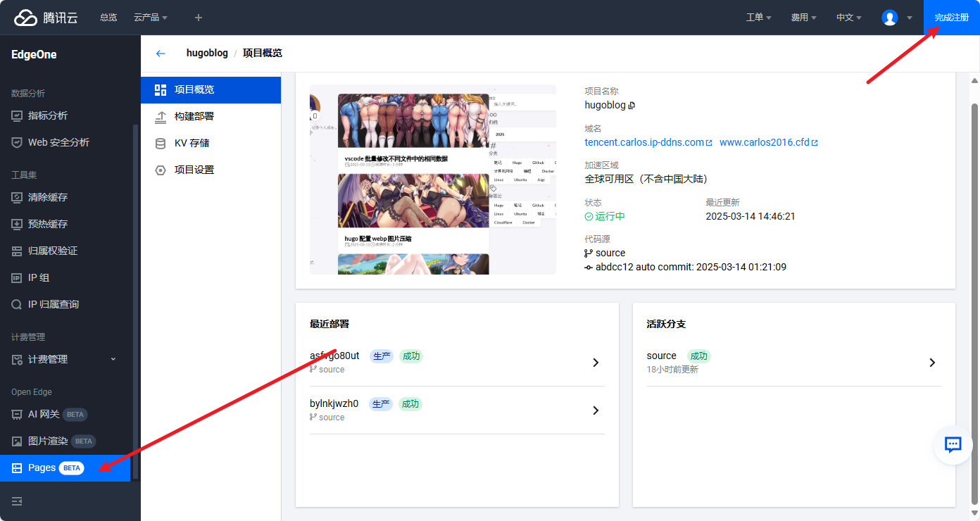Click the Tencent Cloud logo

[46, 18]
